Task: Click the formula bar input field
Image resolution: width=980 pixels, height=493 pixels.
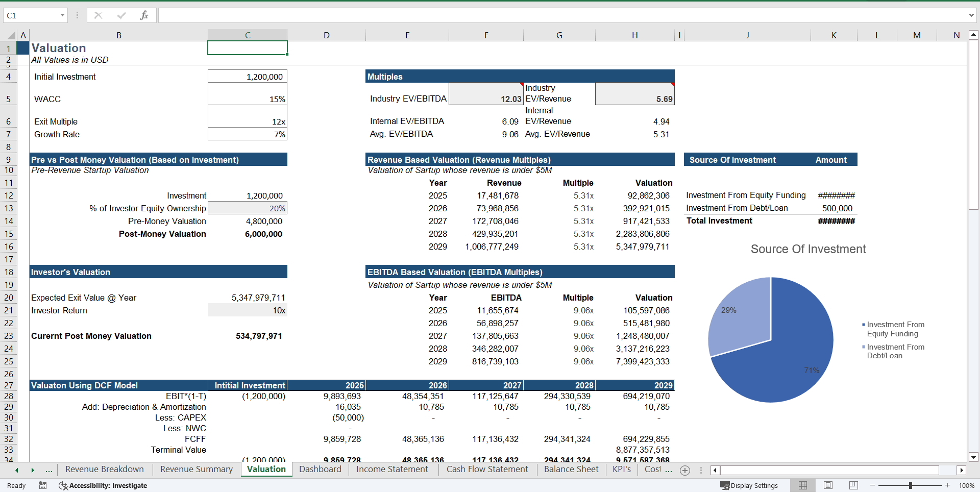Action: pyautogui.click(x=561, y=15)
